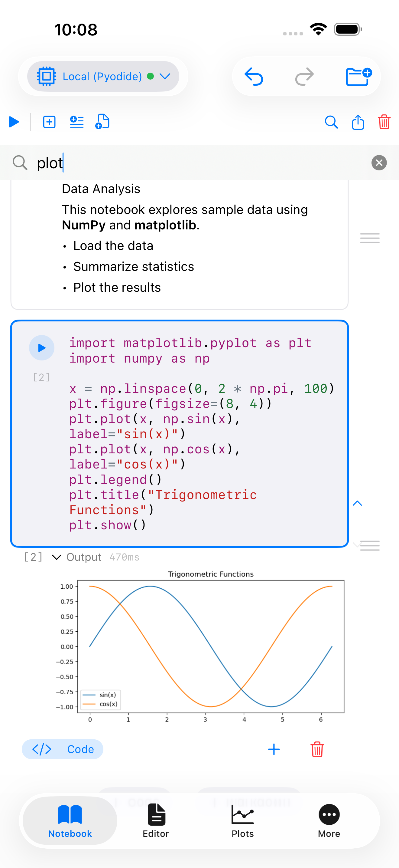This screenshot has height=868, width=399.
Task: Tap the 'import numpy as np' line
Action: [140, 358]
